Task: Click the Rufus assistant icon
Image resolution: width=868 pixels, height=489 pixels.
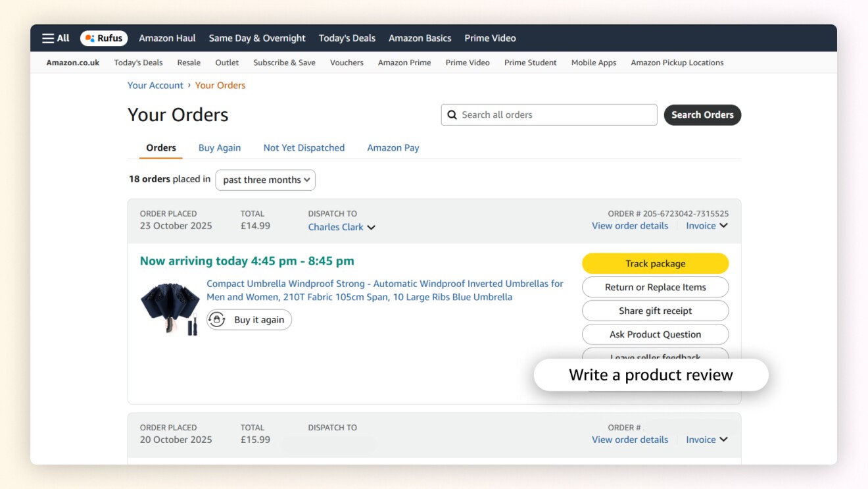Action: (90, 38)
